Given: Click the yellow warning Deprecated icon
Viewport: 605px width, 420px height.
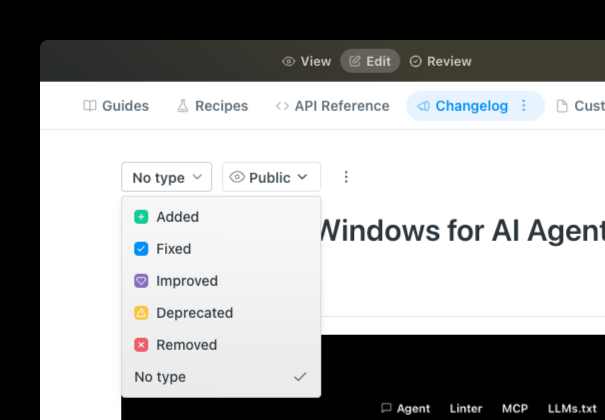Looking at the screenshot, I should (141, 313).
